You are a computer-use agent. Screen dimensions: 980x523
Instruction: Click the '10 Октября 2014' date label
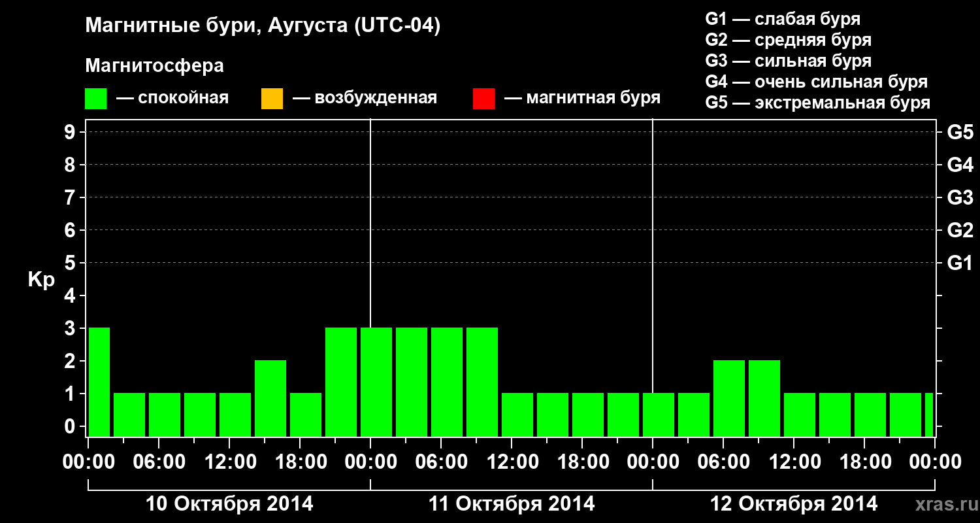(x=229, y=504)
